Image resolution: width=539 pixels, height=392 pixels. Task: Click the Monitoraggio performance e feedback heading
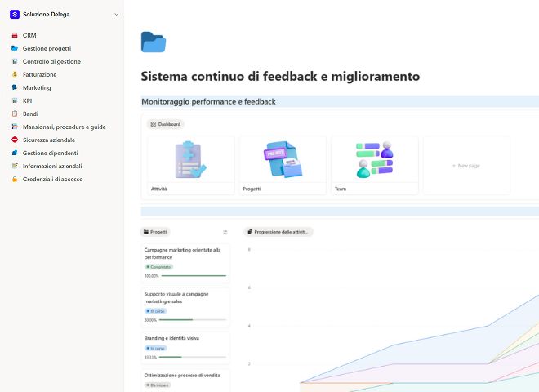tap(208, 102)
